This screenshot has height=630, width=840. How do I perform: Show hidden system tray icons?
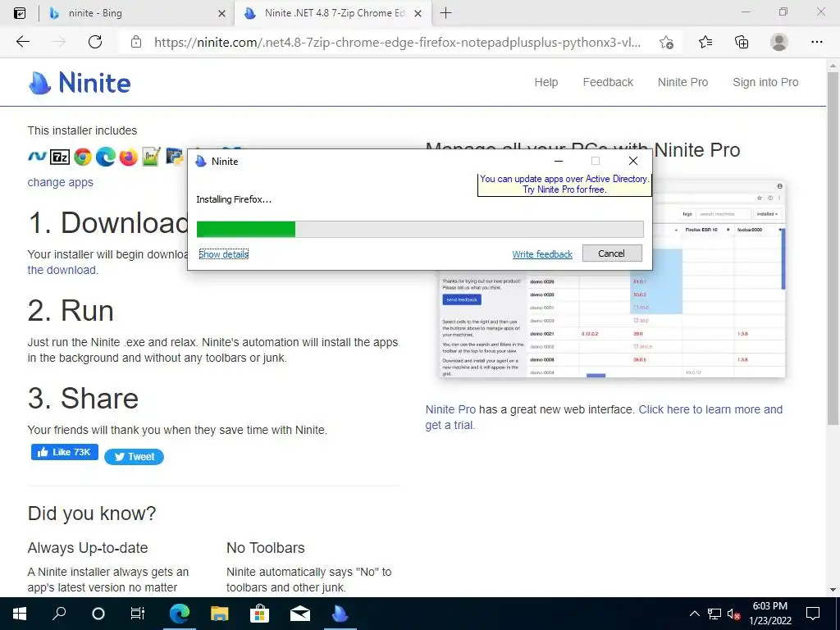[x=694, y=614]
